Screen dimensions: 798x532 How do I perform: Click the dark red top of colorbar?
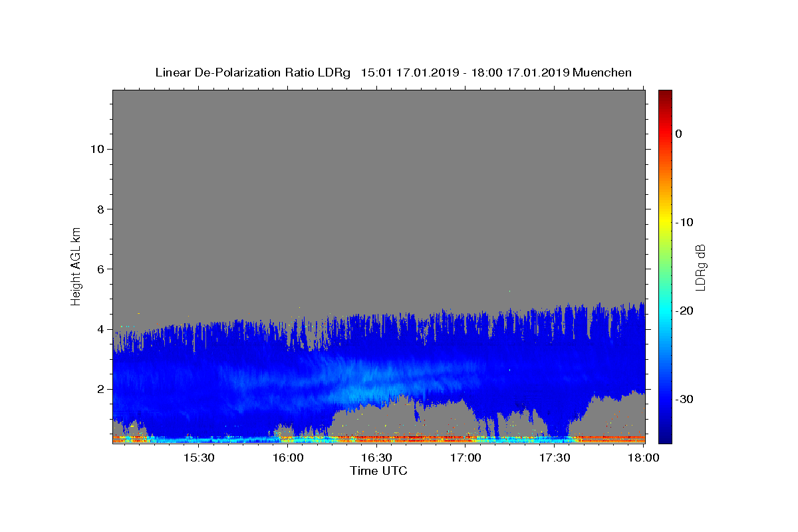(x=665, y=95)
